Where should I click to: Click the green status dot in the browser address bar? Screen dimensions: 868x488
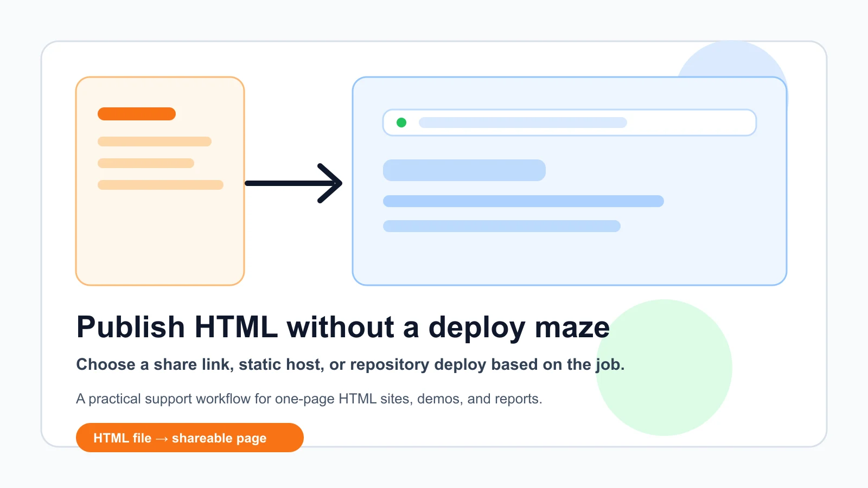401,123
